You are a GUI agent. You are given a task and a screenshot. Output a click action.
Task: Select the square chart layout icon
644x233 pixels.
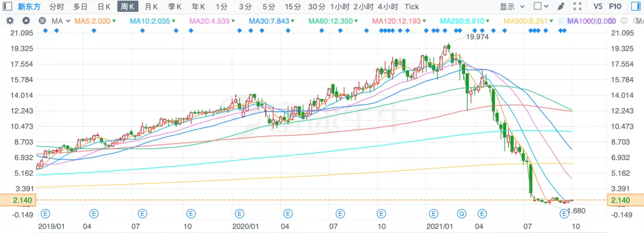pyautogui.click(x=538, y=7)
